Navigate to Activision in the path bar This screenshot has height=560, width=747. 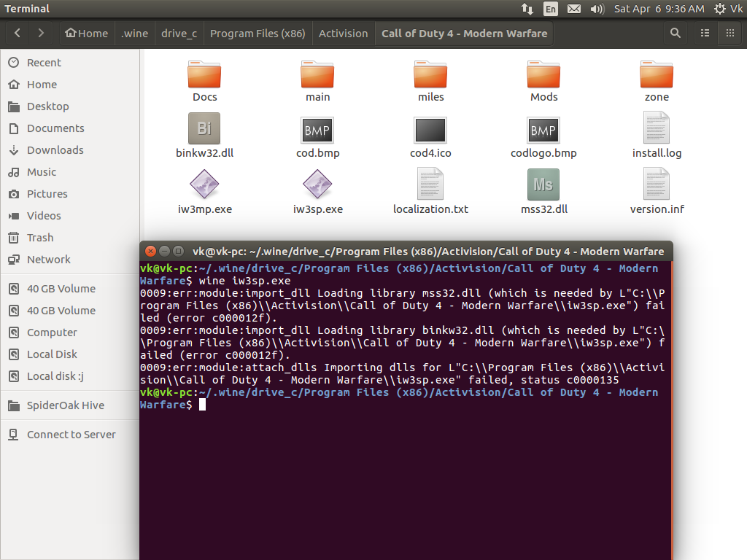pyautogui.click(x=344, y=34)
